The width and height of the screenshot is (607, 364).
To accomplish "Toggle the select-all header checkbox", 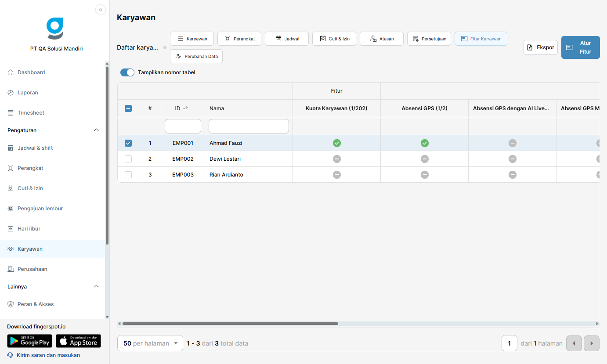I will coord(128,108).
